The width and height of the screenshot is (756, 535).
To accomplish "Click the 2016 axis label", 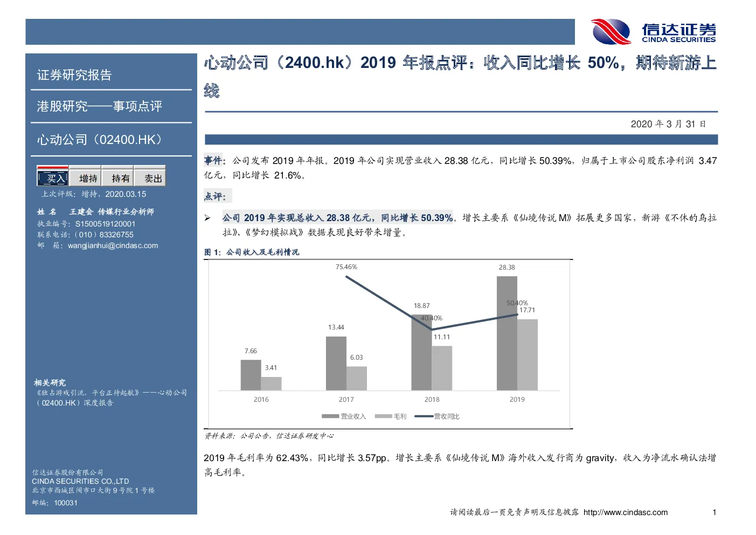I will (x=261, y=400).
